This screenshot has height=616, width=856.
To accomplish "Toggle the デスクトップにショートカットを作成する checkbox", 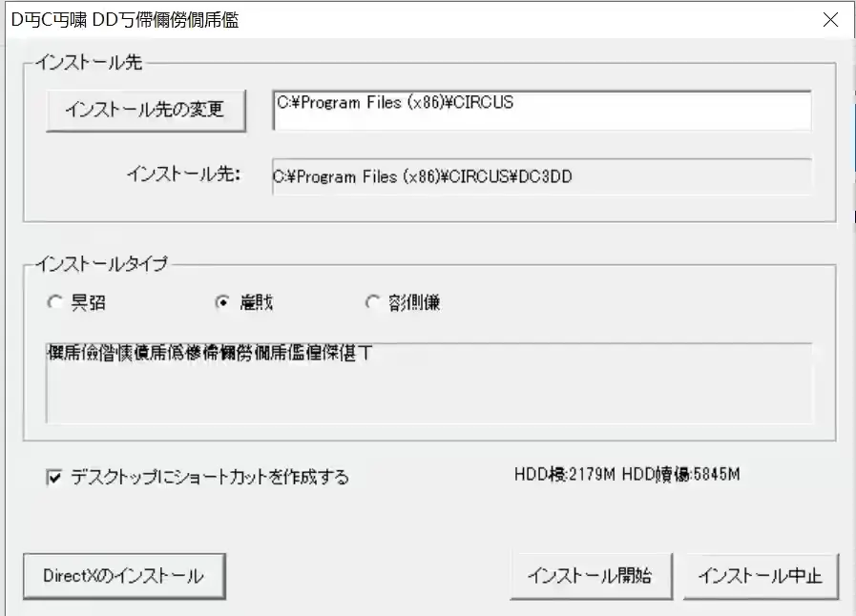I will click(54, 478).
